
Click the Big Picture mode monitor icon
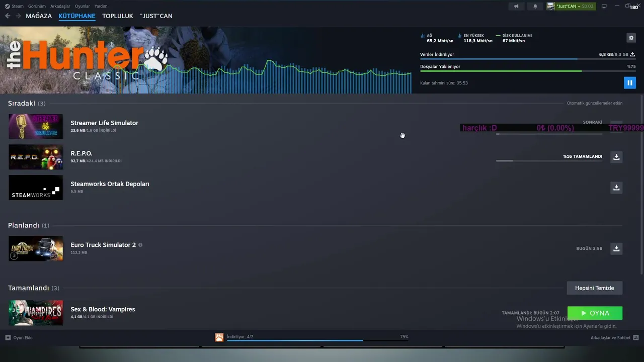[604, 6]
